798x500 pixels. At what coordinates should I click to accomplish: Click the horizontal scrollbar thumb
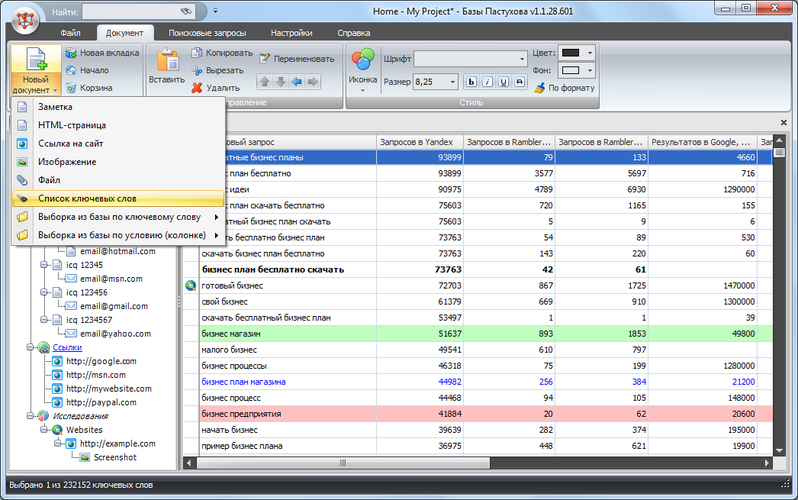[344, 463]
